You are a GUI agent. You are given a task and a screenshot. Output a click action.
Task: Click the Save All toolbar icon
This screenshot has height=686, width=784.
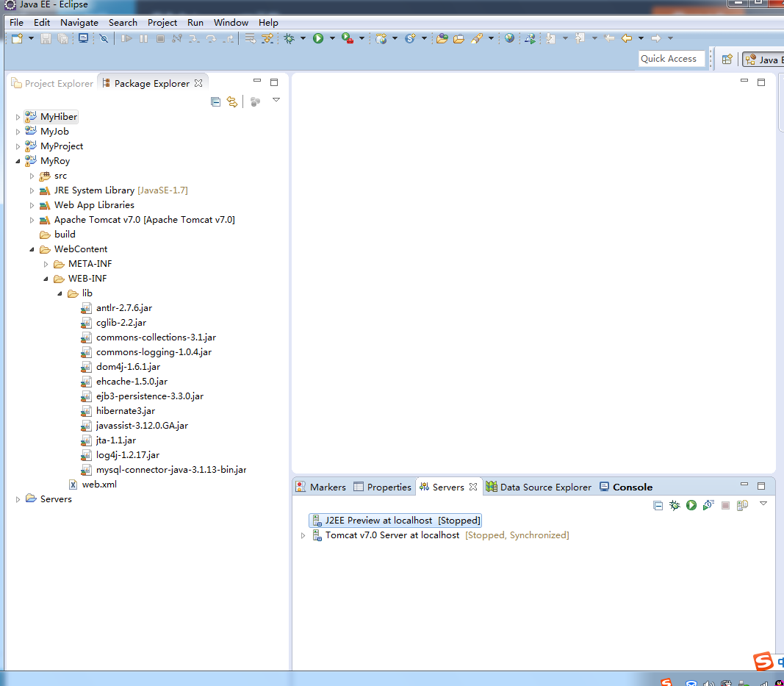point(63,38)
